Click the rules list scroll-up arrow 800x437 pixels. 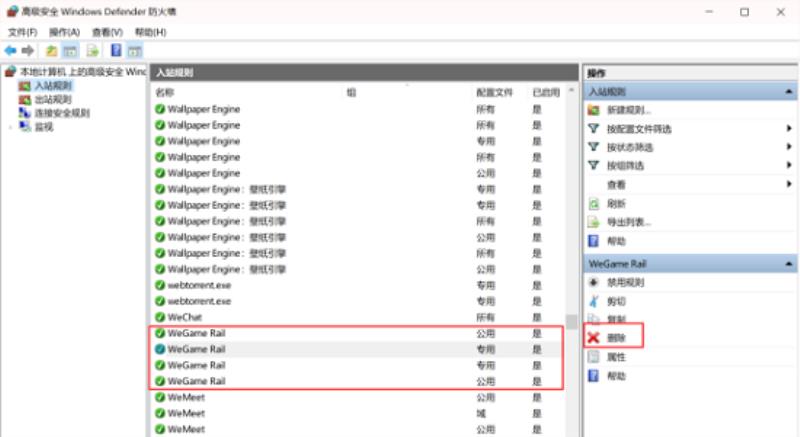571,91
